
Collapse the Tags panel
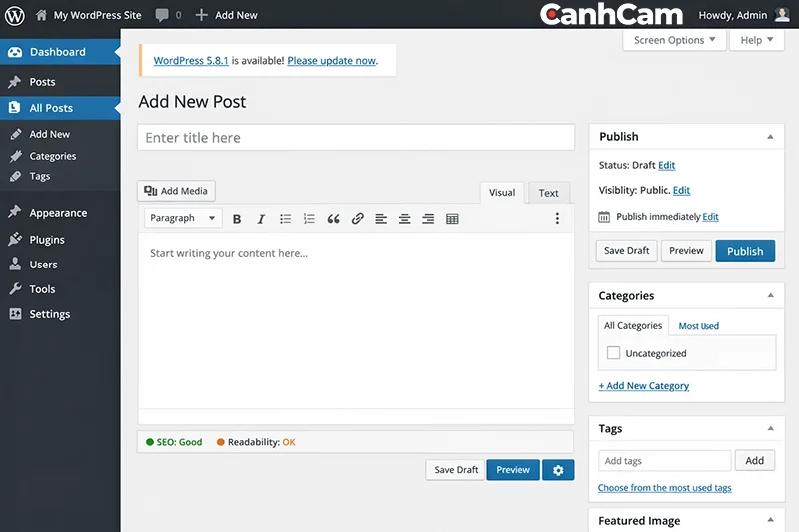[x=770, y=428]
